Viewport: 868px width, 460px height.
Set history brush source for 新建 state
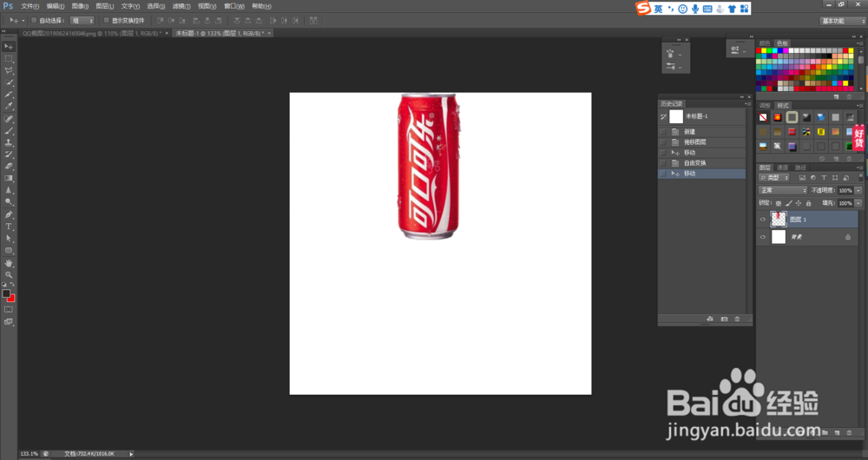tap(663, 132)
